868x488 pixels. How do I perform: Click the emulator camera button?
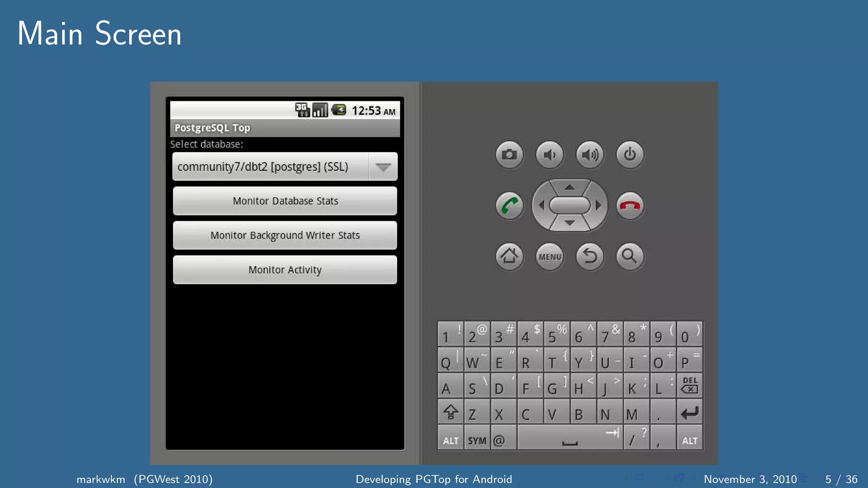click(x=509, y=155)
